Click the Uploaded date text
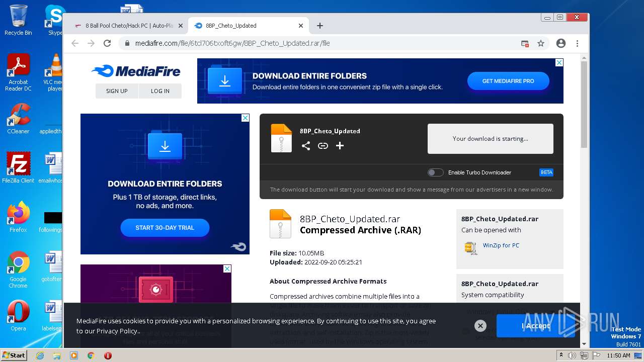The image size is (644, 362). [x=316, y=262]
